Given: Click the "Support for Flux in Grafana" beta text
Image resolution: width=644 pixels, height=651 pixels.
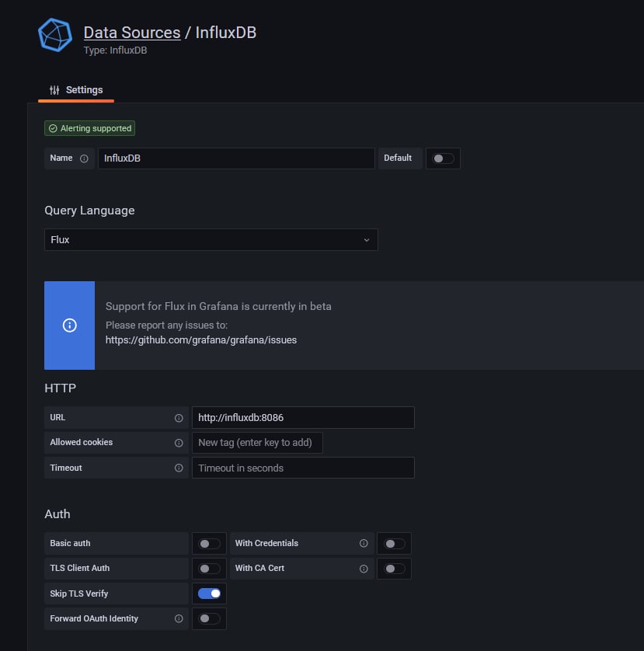Looking at the screenshot, I should tap(218, 306).
